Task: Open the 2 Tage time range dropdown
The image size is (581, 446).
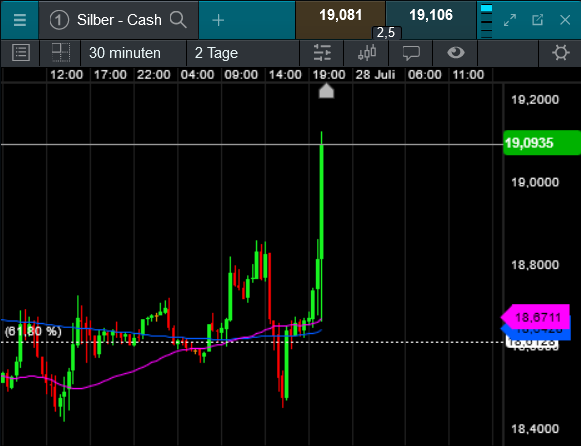Action: (243, 53)
